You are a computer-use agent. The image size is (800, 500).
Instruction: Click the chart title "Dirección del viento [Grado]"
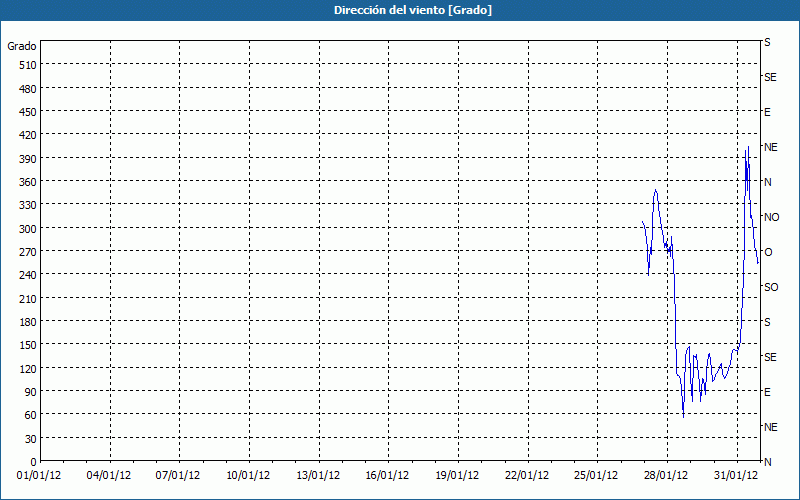413,10
